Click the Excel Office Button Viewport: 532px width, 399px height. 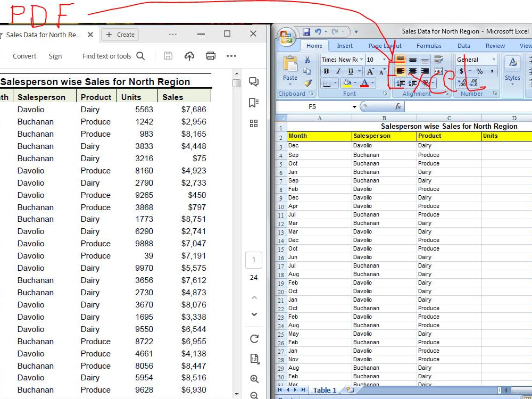pos(286,37)
